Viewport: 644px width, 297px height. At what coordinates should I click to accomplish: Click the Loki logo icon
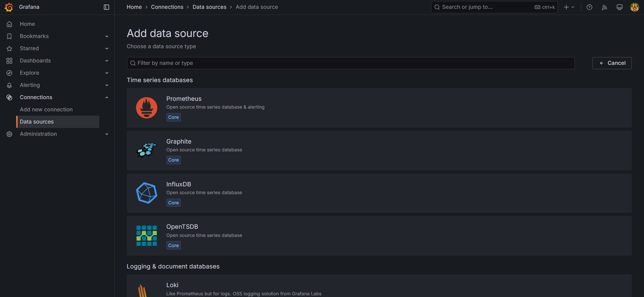(142, 291)
